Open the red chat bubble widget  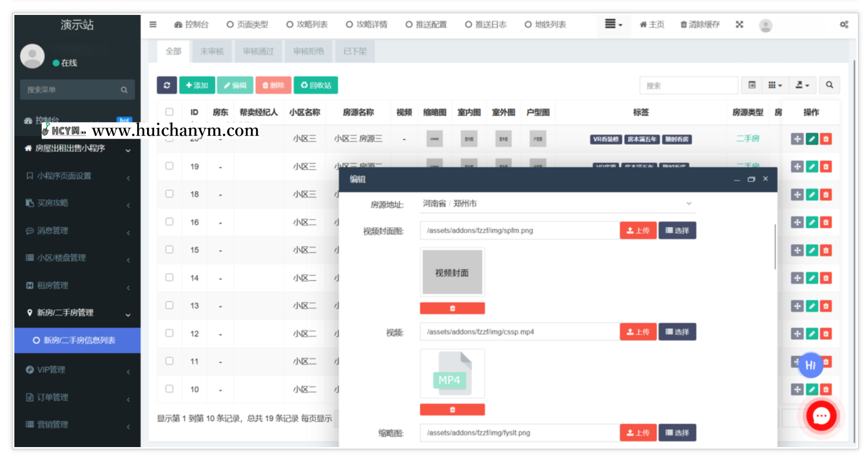[x=821, y=416]
